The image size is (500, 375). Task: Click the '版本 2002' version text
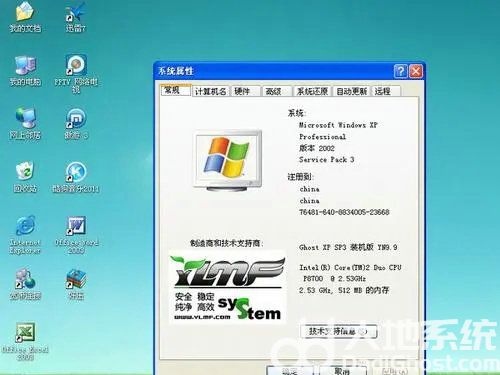tap(316, 148)
